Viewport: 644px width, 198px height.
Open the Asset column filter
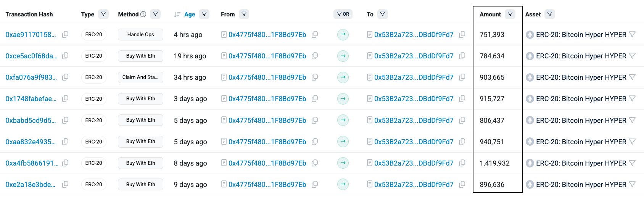tap(550, 14)
